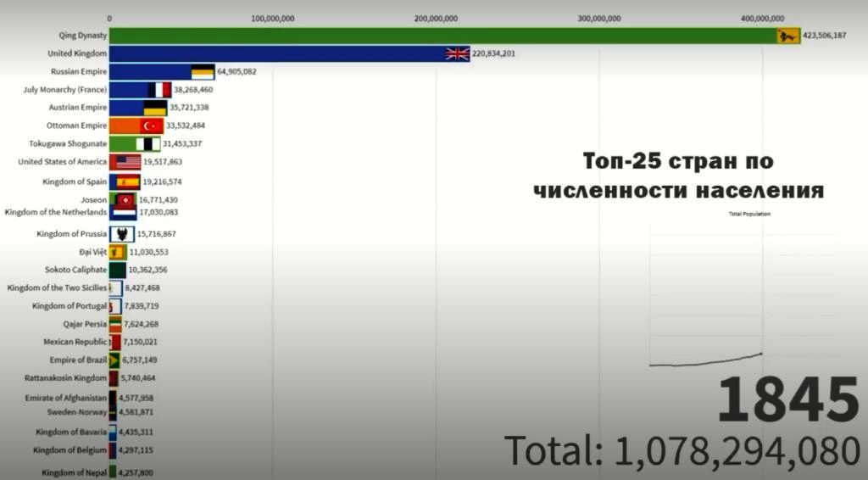Select the Austrian Empire flag icon
Viewport: 868px width, 480px height.
[155, 108]
